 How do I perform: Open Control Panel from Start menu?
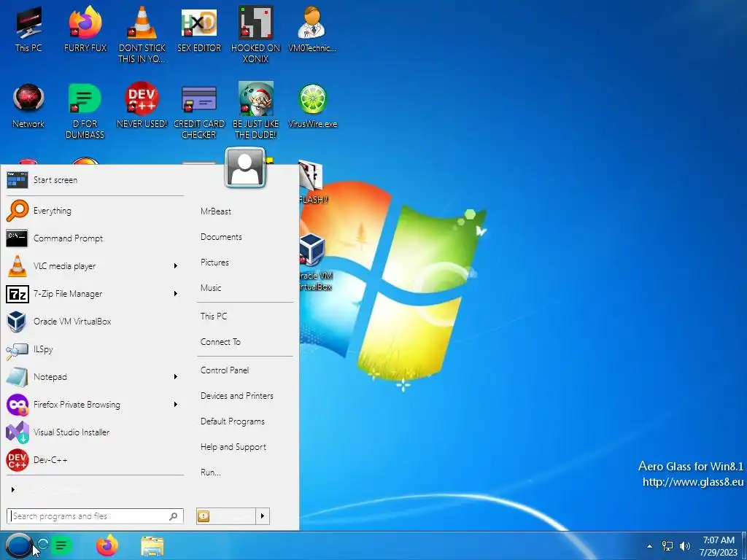click(225, 370)
